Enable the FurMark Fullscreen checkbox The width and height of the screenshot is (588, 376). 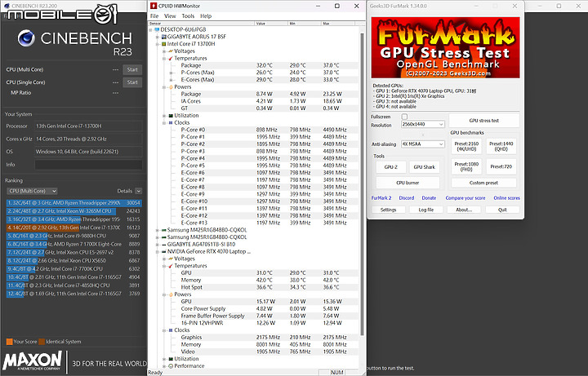[x=404, y=117]
